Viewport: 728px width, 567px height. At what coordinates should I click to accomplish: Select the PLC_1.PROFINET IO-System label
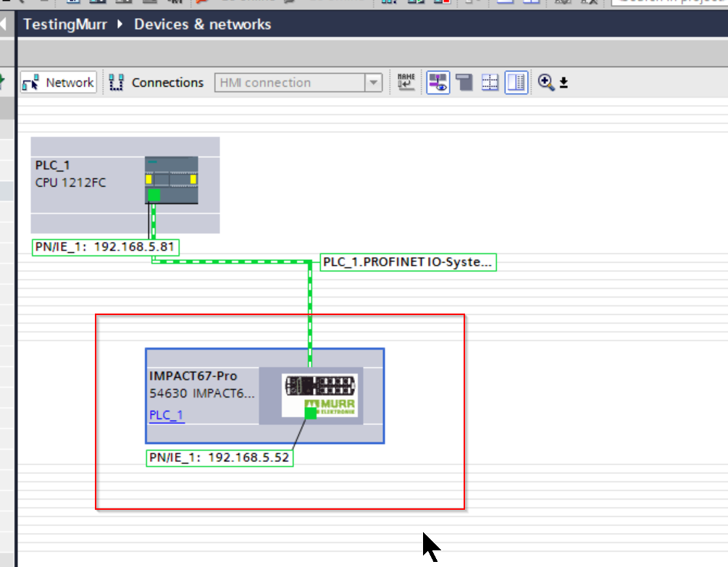408,262
